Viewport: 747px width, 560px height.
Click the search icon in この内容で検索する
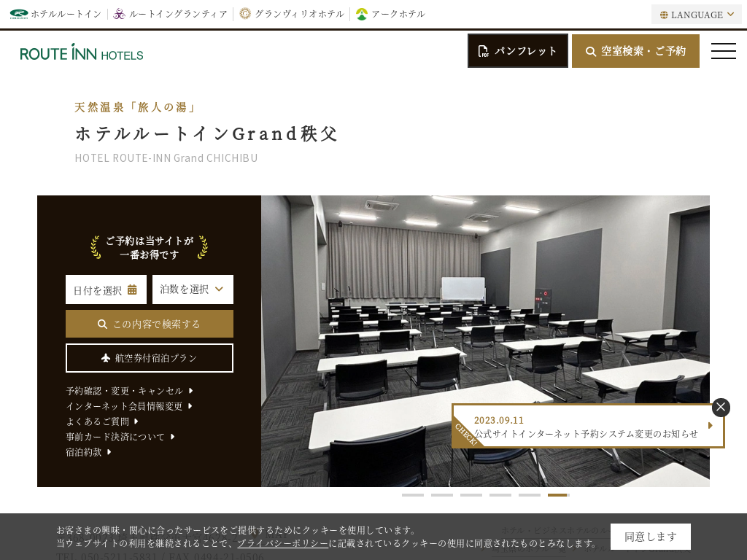[x=102, y=324]
